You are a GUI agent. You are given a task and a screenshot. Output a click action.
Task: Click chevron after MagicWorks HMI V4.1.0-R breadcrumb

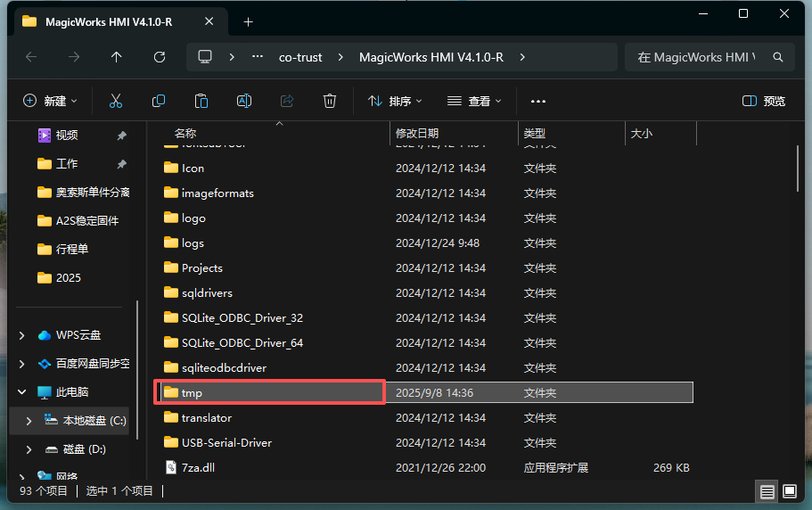click(522, 57)
